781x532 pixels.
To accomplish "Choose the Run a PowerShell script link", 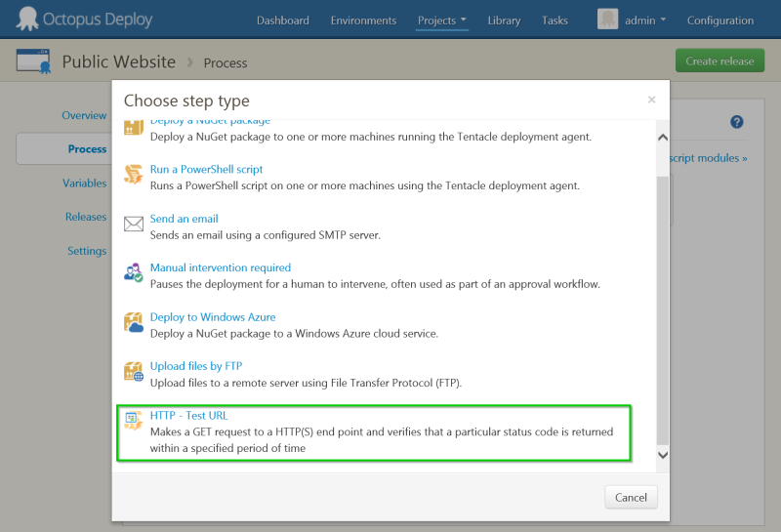I will tap(206, 170).
